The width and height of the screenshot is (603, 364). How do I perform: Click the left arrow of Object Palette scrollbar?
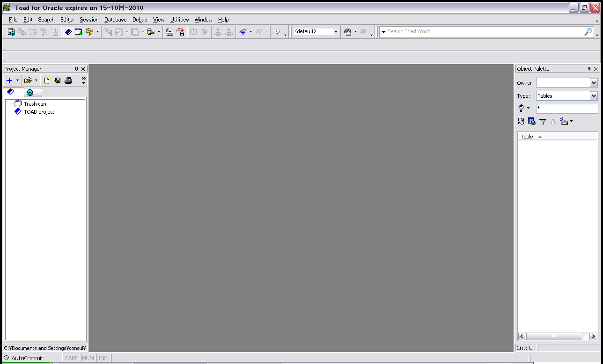[x=522, y=336]
